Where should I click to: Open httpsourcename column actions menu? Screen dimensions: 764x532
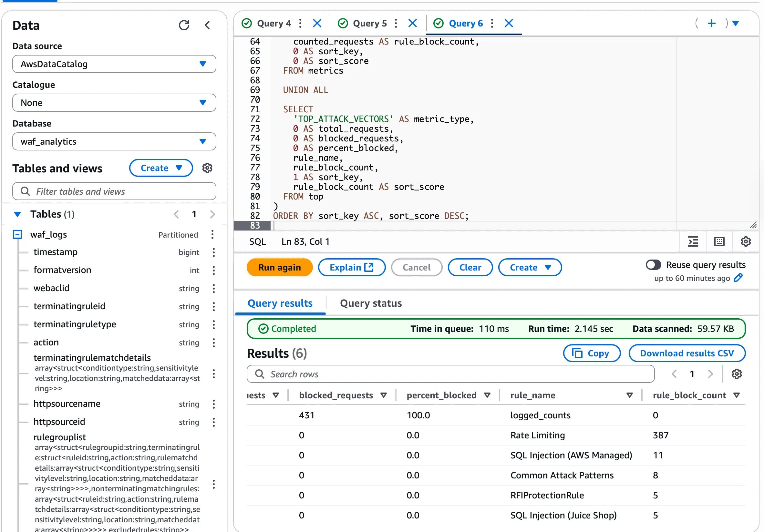pyautogui.click(x=214, y=404)
